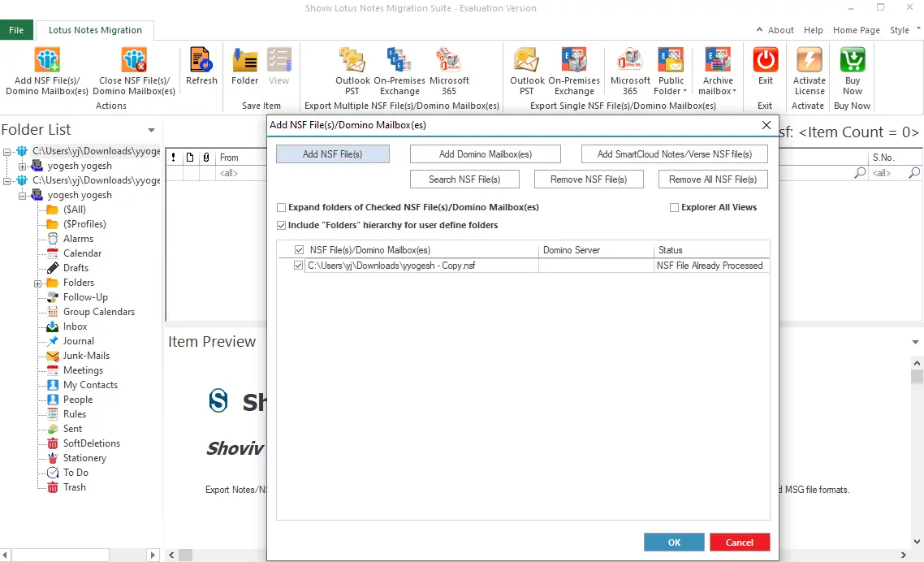
Task: Select the My Contacts folder
Action: tap(90, 384)
